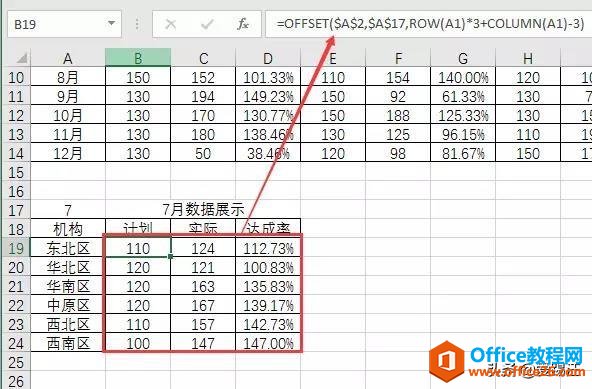
Task: Click cell with value 163
Action: 203,286
